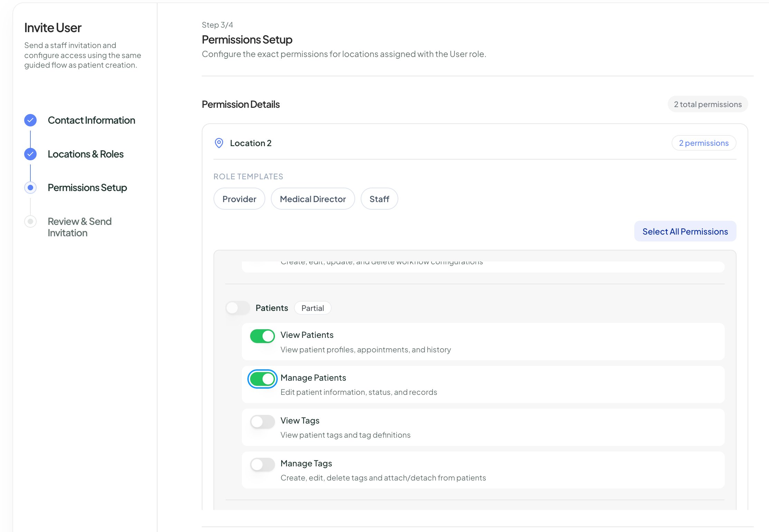Click the Manage Patients permission label

[313, 378]
